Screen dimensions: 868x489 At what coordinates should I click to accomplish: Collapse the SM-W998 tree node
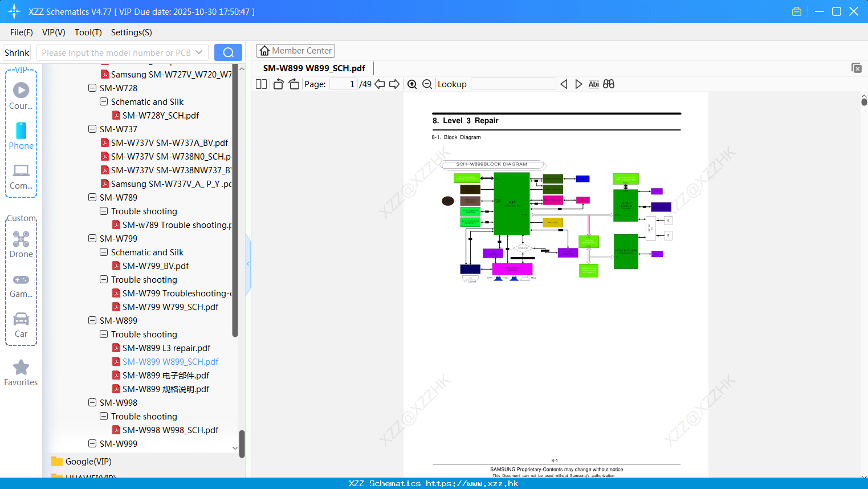92,402
